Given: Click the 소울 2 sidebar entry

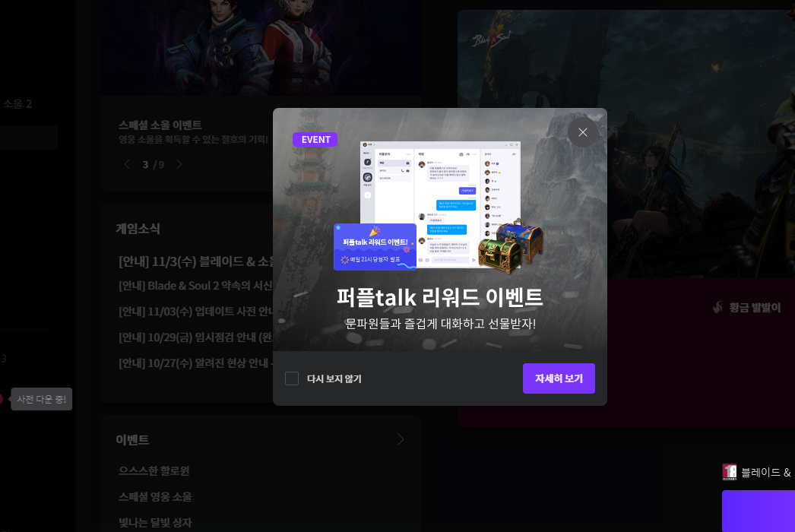Looking at the screenshot, I should (17, 104).
